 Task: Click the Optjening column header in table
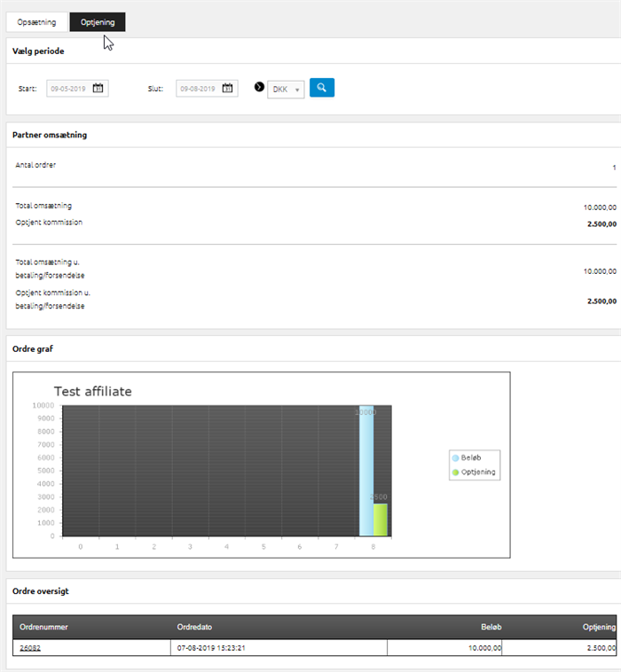tap(598, 627)
